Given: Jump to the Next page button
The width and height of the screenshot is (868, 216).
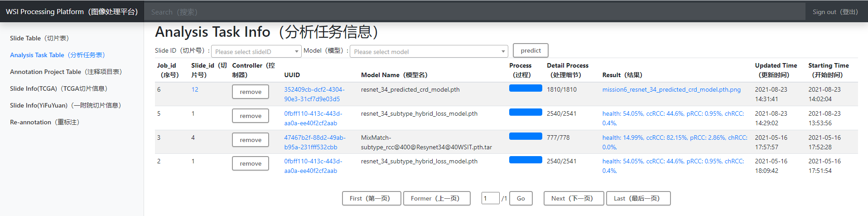Looking at the screenshot, I should pyautogui.click(x=574, y=198).
